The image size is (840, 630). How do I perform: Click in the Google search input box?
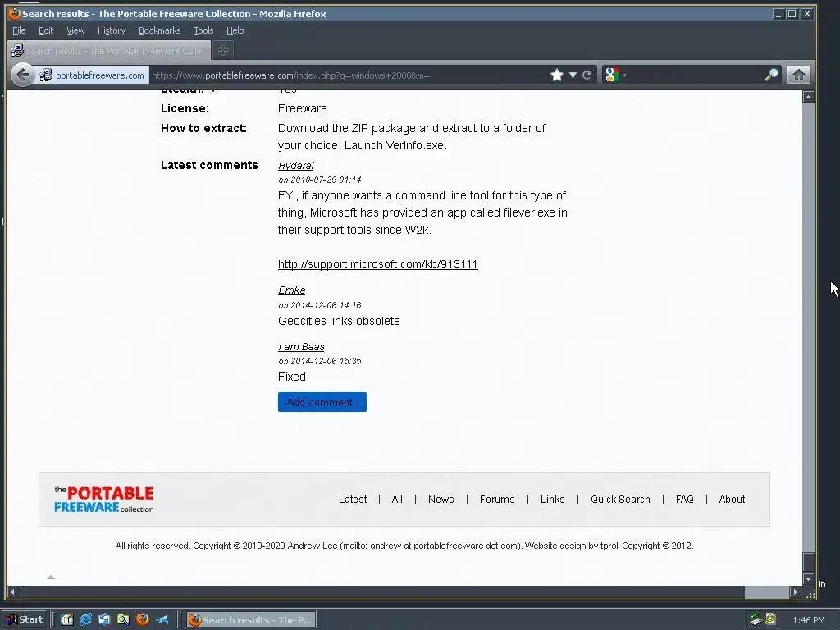click(x=694, y=75)
